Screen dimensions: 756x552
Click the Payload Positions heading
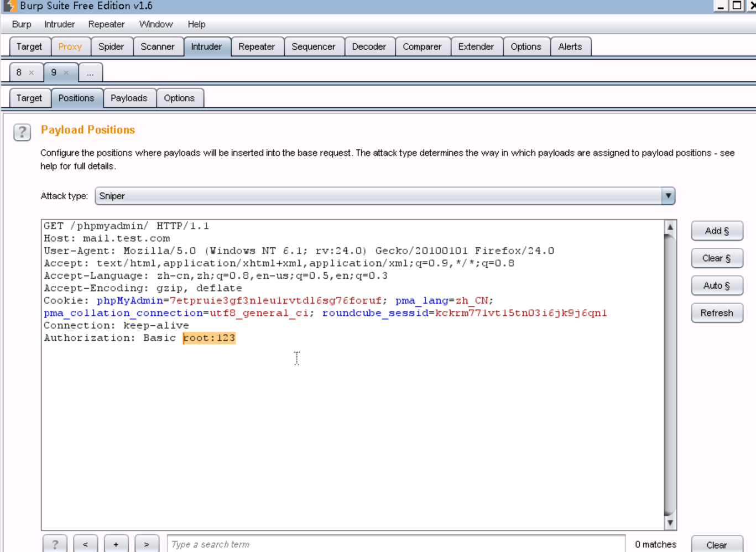(88, 130)
